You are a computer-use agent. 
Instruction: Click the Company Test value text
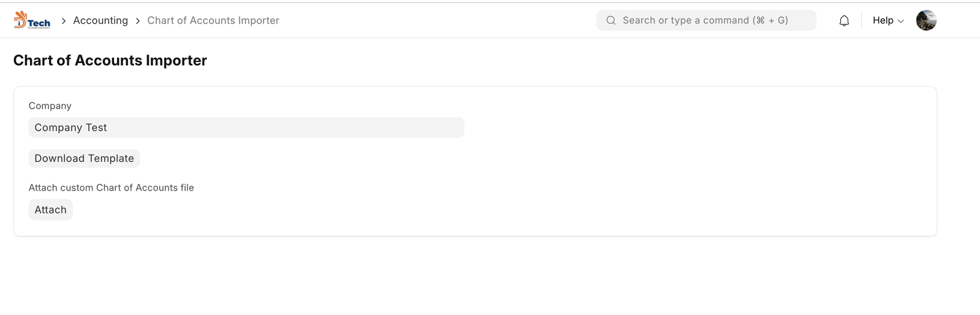[x=70, y=127]
